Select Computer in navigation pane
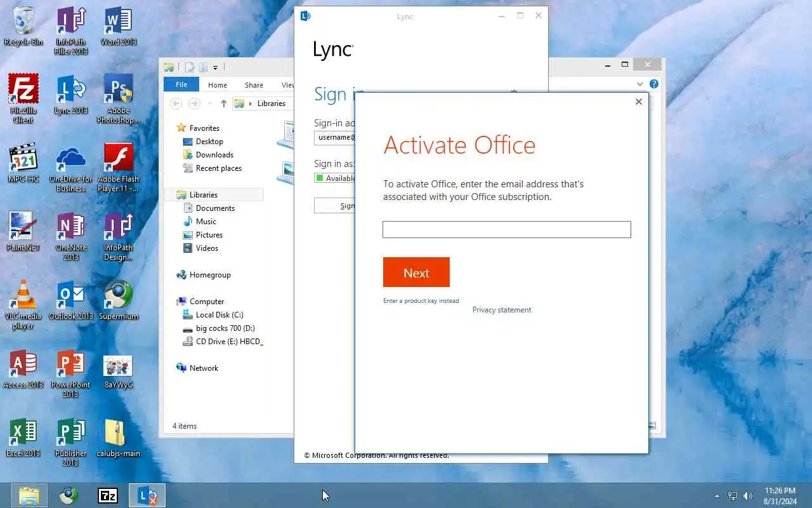 click(x=207, y=302)
